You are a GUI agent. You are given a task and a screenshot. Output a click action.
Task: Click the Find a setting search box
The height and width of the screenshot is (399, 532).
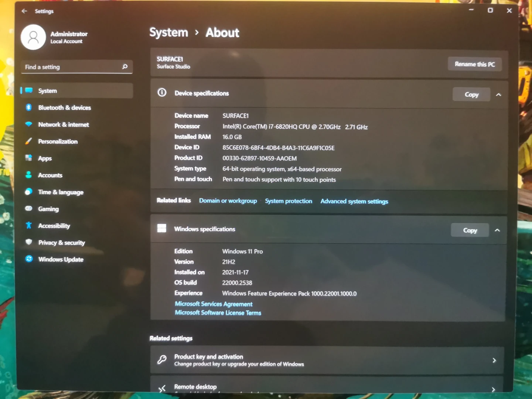click(77, 66)
